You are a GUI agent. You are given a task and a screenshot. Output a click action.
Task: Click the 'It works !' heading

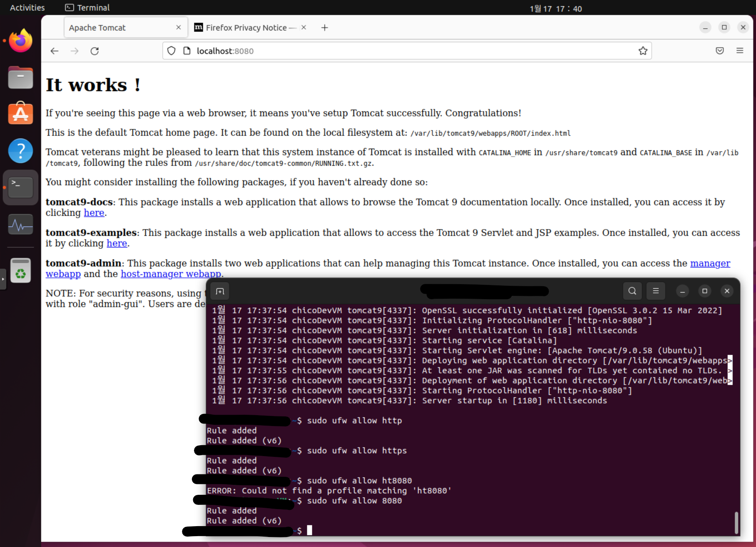pyautogui.click(x=93, y=85)
